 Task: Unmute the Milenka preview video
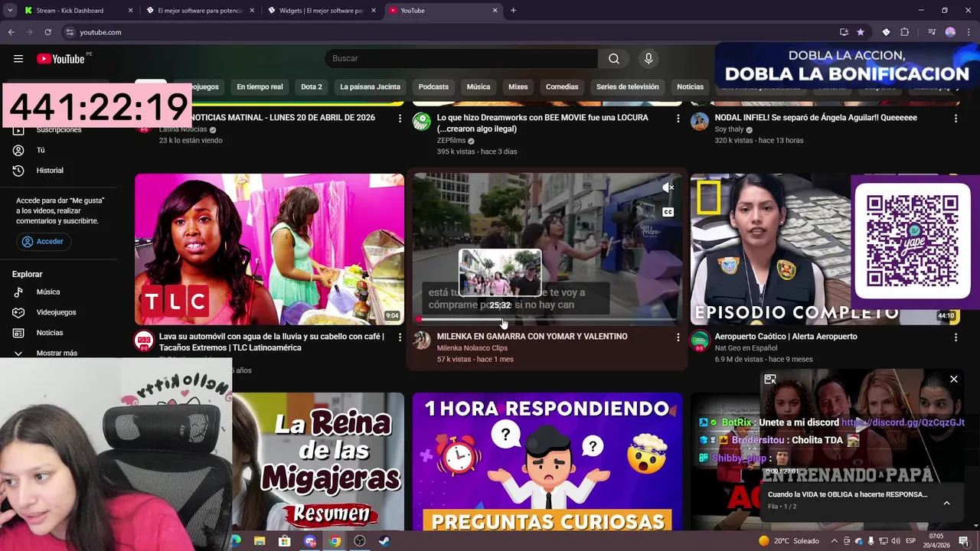pyautogui.click(x=668, y=187)
